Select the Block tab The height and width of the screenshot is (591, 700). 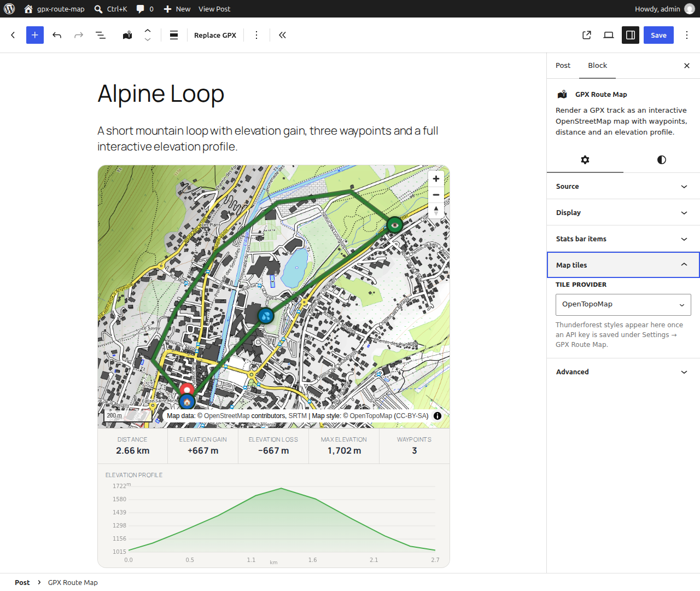[x=598, y=66]
